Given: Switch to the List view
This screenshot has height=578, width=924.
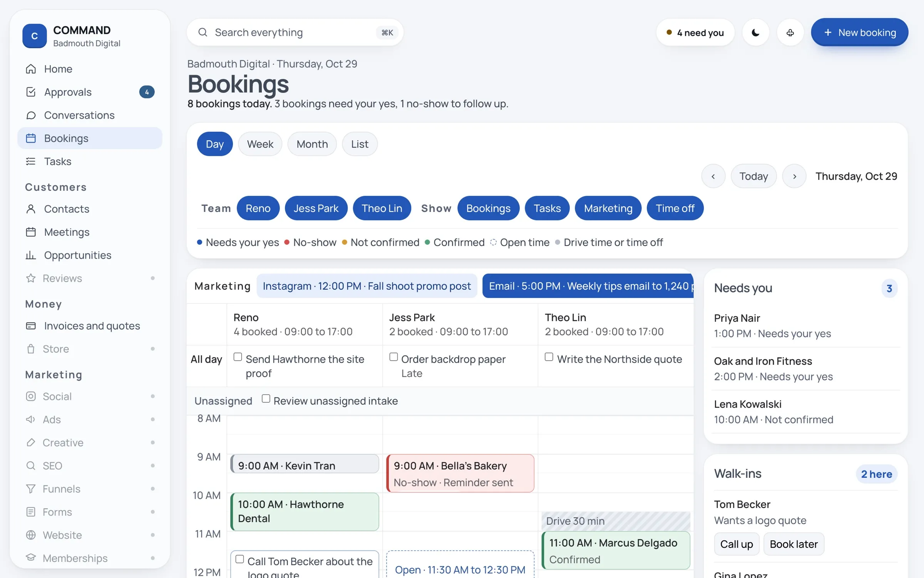Looking at the screenshot, I should pyautogui.click(x=360, y=144).
